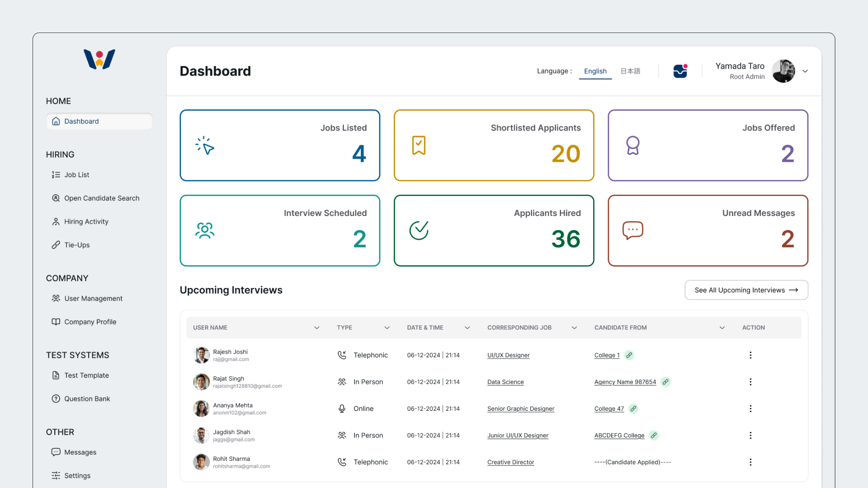Open the Jobs Listed card showing 4
868x488 pixels.
[280, 145]
